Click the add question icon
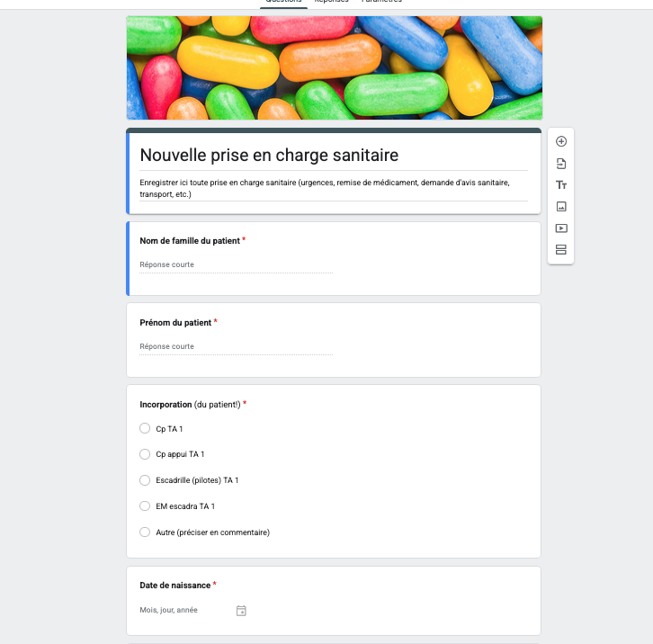The height and width of the screenshot is (644, 653). (x=561, y=141)
